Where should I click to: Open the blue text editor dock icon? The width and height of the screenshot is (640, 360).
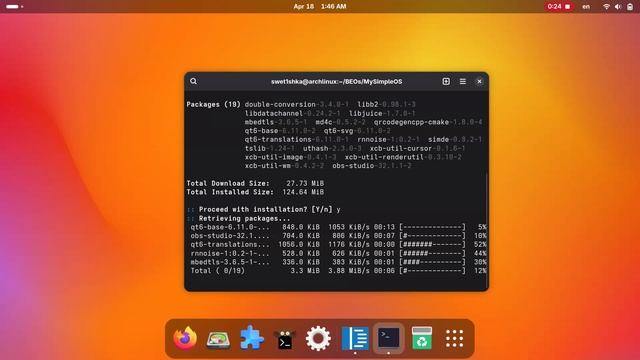[355, 338]
